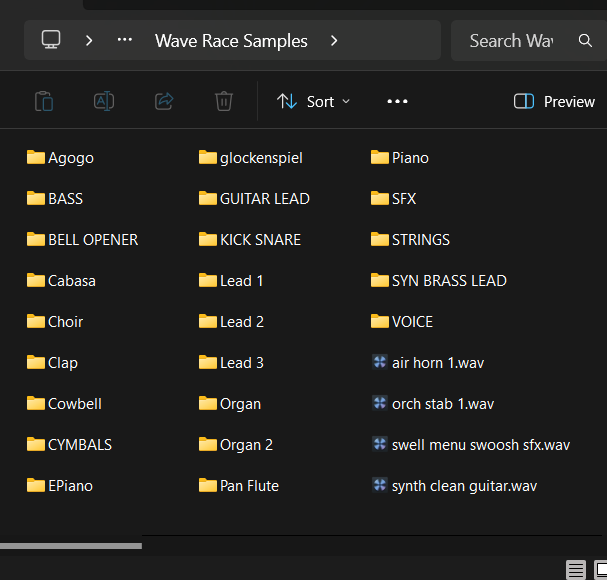
Task: Select the Cowbell folder
Action: (64, 404)
